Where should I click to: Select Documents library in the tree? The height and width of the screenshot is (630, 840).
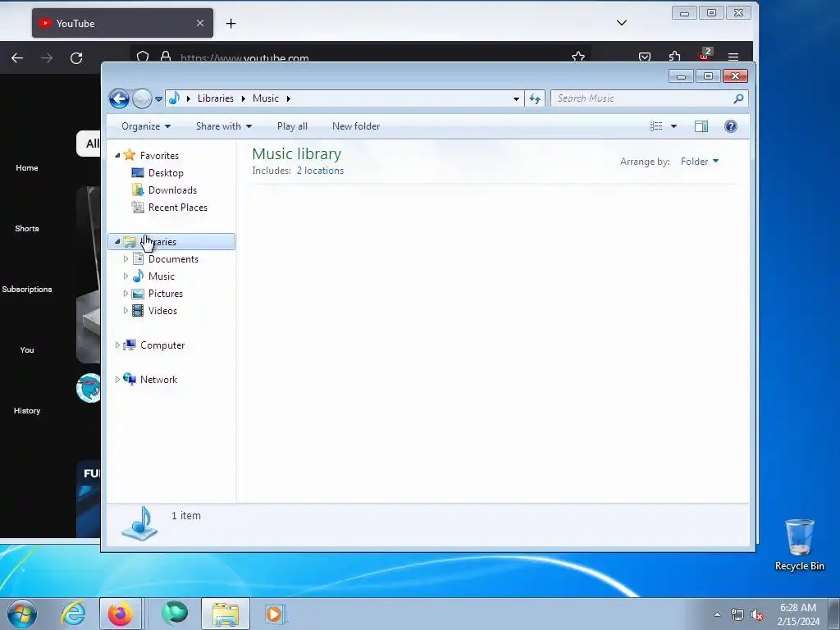[x=173, y=259]
